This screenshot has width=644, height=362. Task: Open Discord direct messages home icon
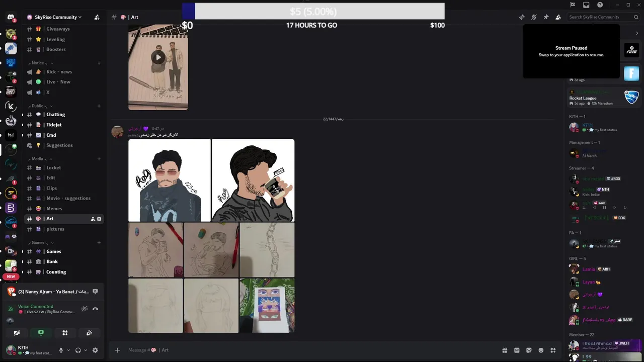pyautogui.click(x=11, y=18)
